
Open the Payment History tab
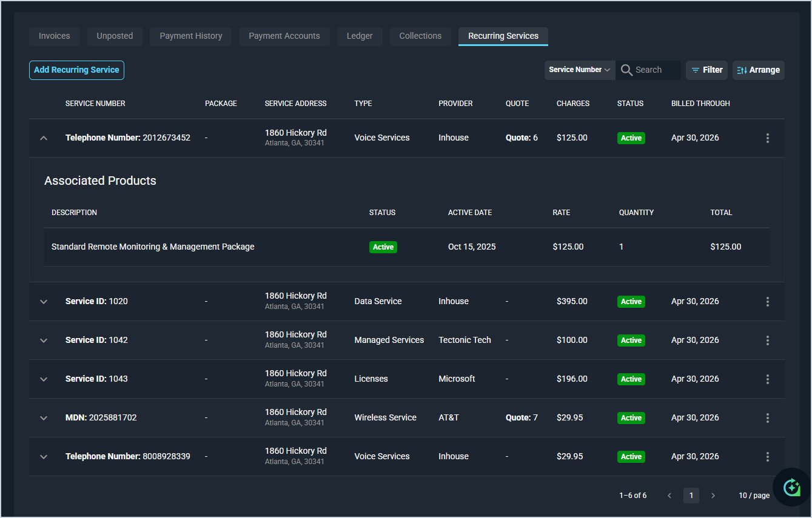pos(191,36)
